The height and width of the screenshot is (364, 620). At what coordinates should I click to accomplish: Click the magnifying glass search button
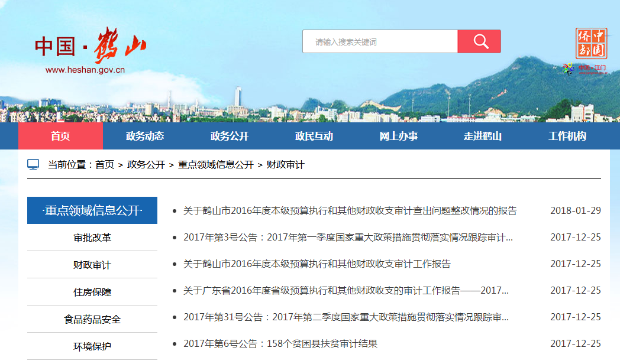point(479,42)
